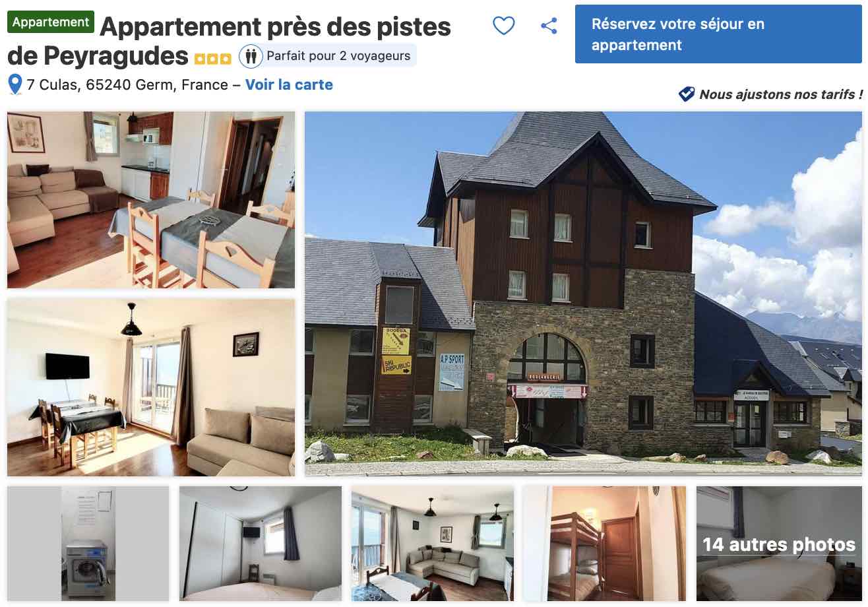The image size is (868, 607).
Task: Click the blue map pin icon
Action: click(15, 84)
